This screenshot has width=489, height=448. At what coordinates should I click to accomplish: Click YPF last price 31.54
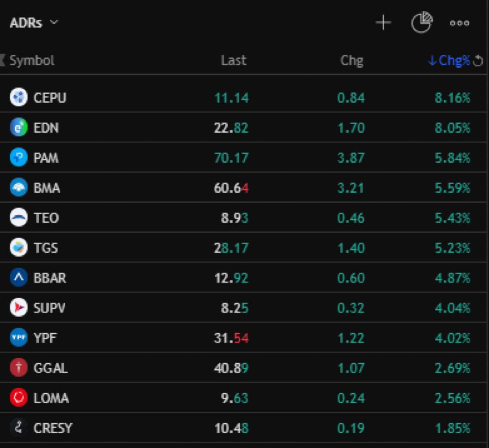pos(231,338)
